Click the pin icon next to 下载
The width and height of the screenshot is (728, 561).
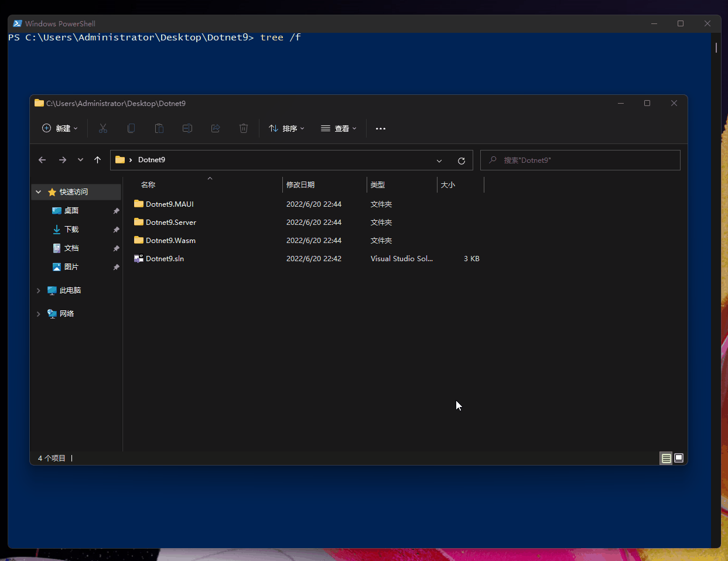click(116, 230)
